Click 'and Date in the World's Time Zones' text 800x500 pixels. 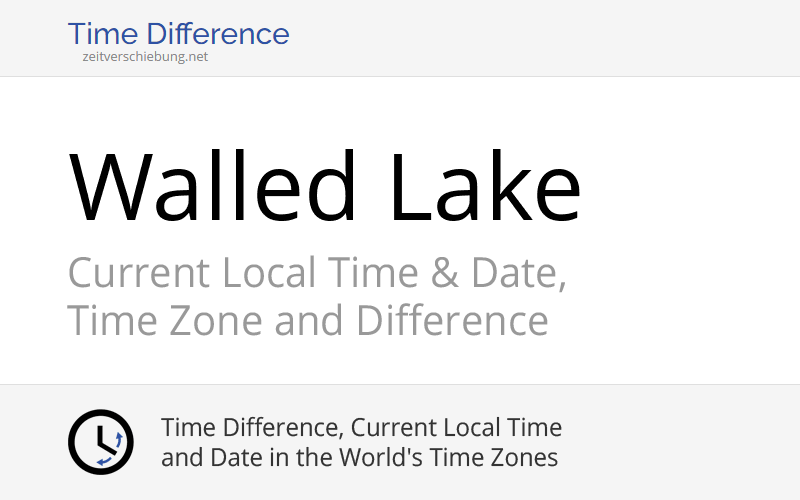(x=359, y=458)
